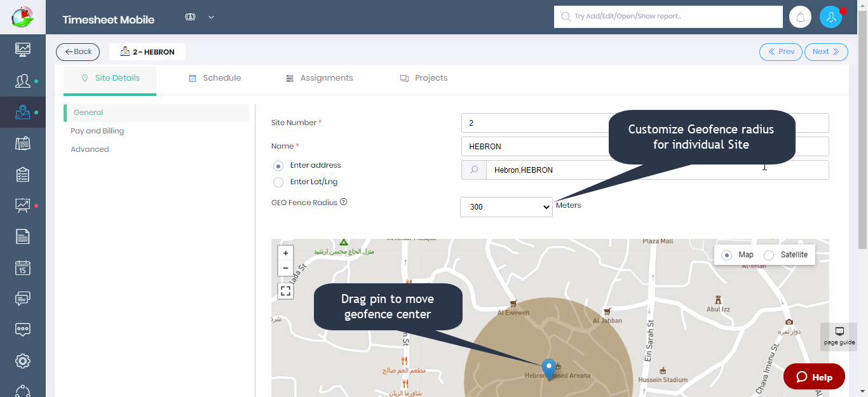Click the Name input field containing HEBRON
This screenshot has height=397, width=868.
point(645,146)
